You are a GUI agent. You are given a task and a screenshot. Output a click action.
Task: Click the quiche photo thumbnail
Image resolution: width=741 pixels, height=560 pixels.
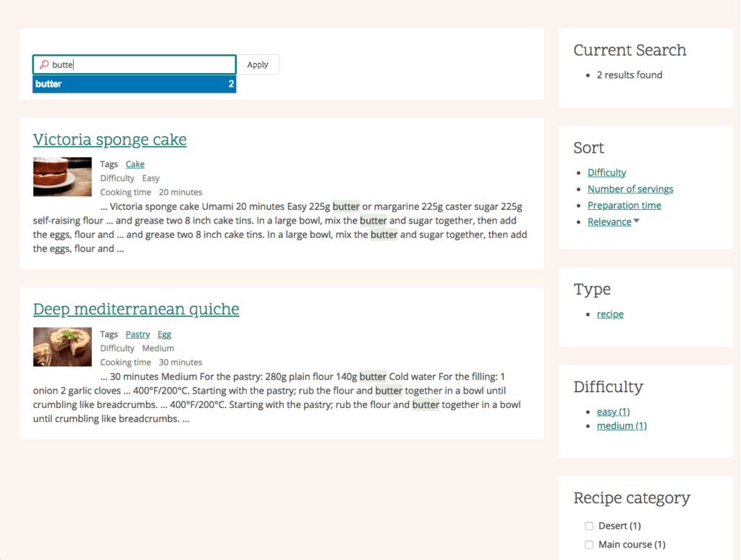pos(62,347)
